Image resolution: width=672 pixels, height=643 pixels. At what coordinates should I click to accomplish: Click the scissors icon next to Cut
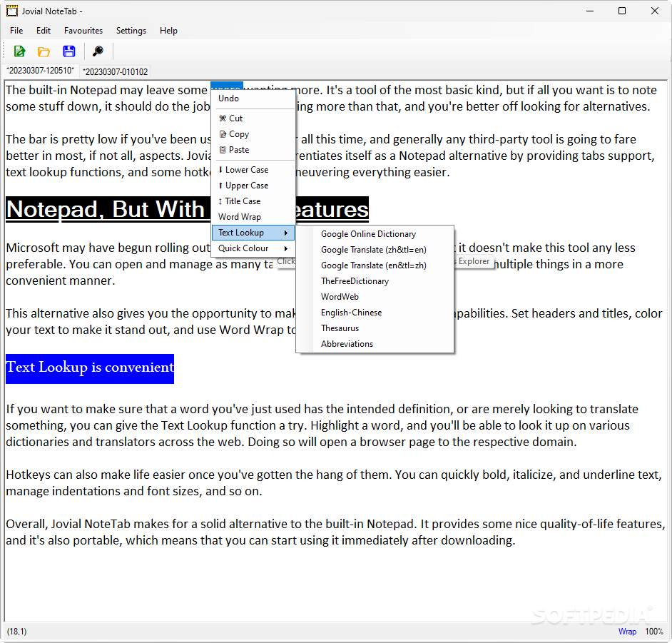coord(223,118)
